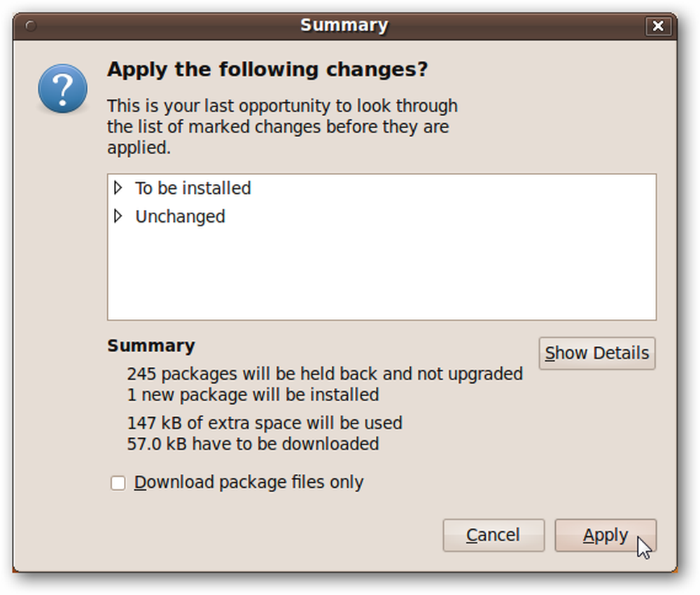Click the 1 new package installed line

253,395
